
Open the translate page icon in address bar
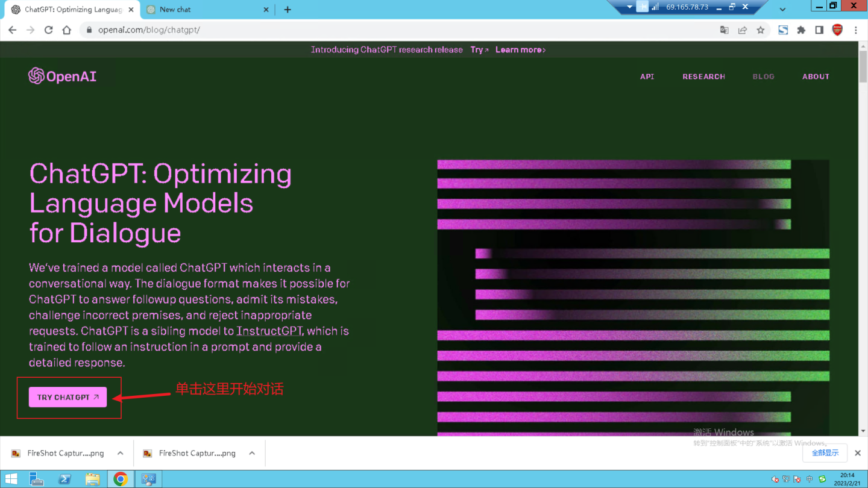725,30
